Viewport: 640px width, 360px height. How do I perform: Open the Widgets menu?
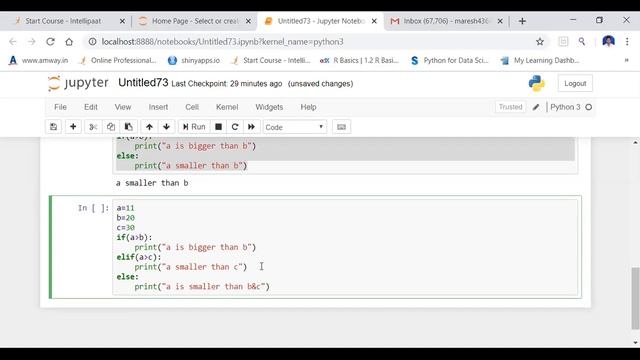(269, 107)
